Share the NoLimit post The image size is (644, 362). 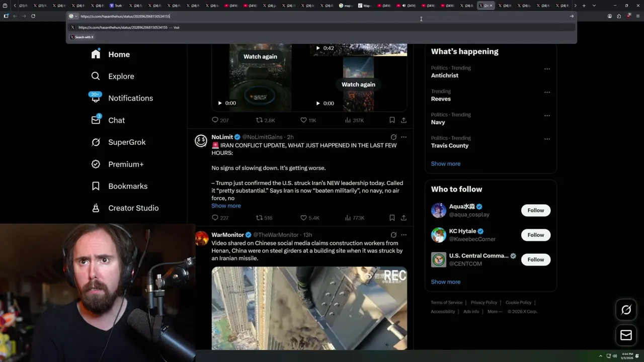point(404,218)
